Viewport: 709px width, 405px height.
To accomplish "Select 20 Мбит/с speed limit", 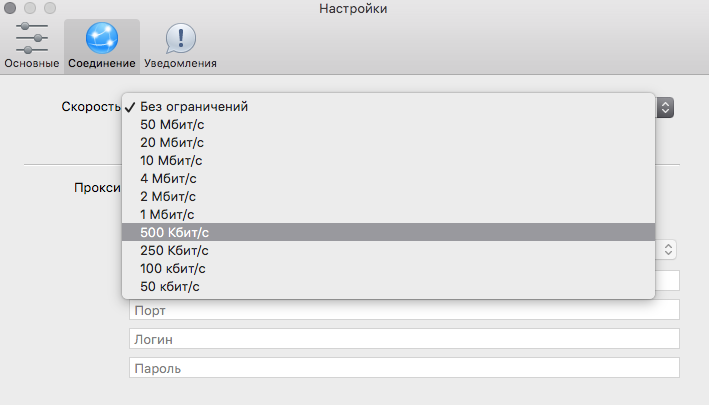I will [x=388, y=142].
